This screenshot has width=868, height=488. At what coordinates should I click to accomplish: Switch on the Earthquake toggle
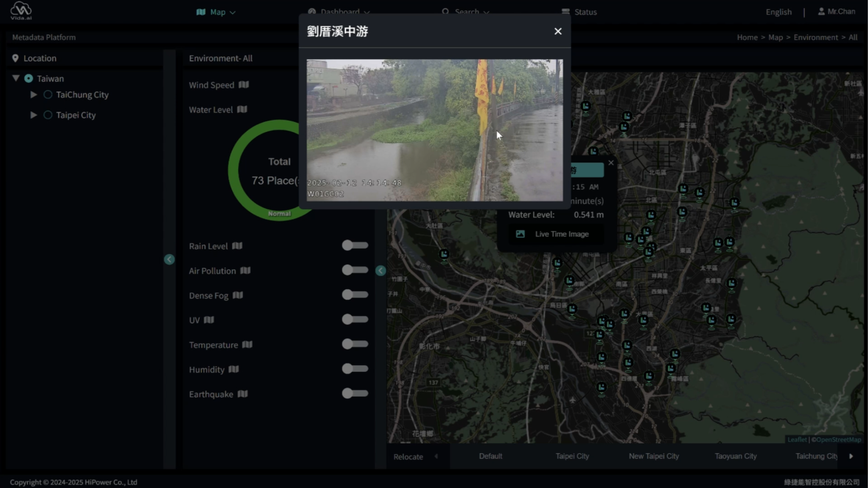[x=355, y=393]
